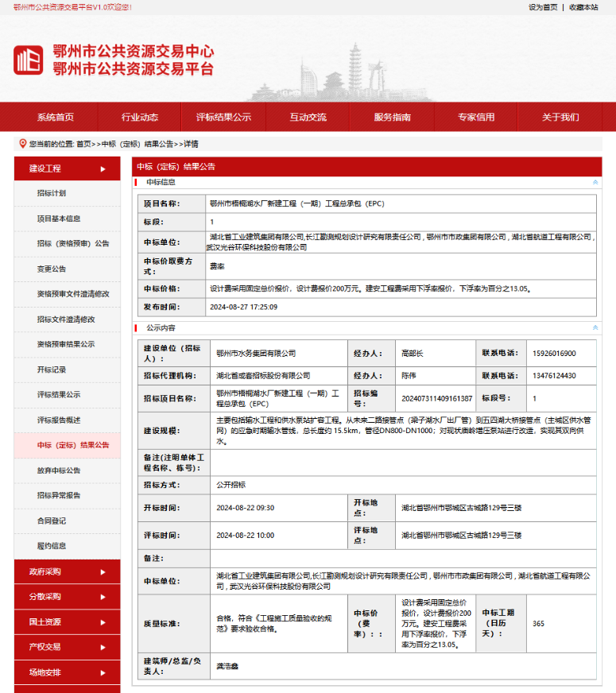Expand the 分散采购 sidebar arrow

pyautogui.click(x=103, y=597)
